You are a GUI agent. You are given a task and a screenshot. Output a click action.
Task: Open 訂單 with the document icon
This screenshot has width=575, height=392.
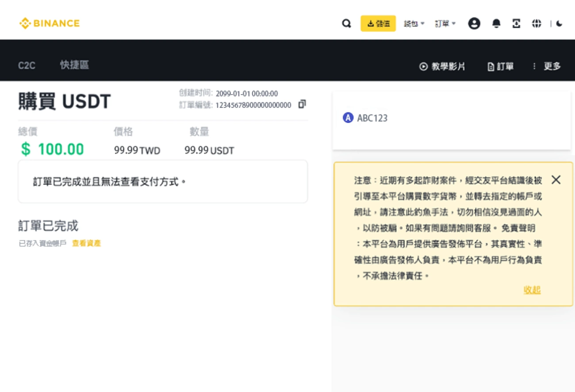coord(501,66)
